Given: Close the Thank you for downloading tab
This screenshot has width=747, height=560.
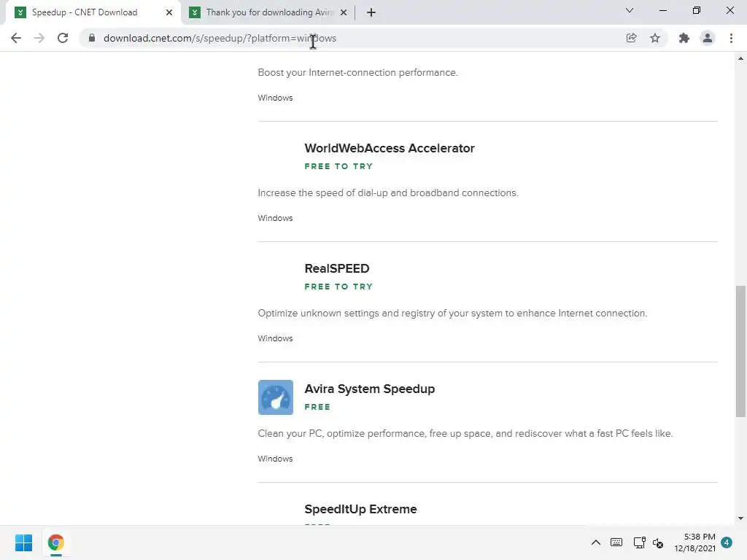Looking at the screenshot, I should tap(344, 12).
